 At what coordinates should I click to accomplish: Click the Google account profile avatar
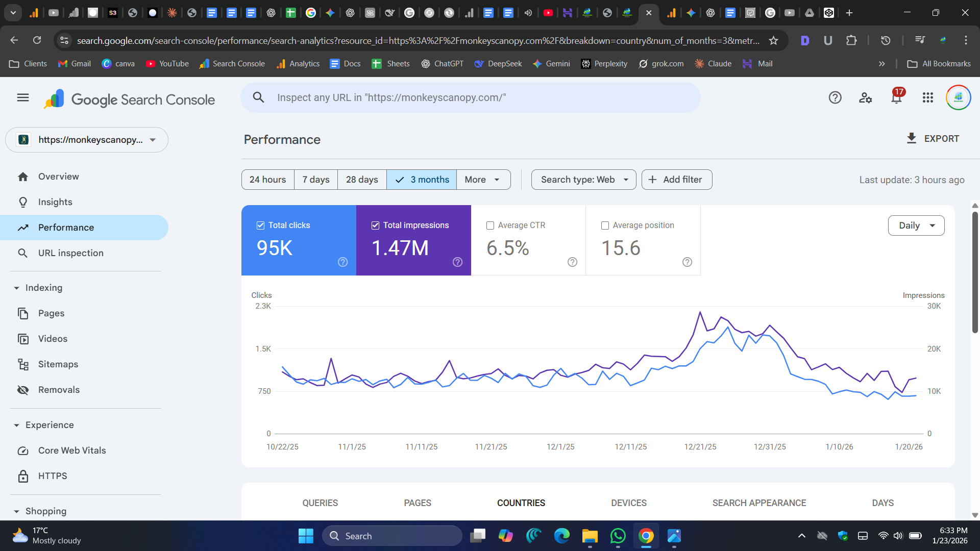(959, 97)
